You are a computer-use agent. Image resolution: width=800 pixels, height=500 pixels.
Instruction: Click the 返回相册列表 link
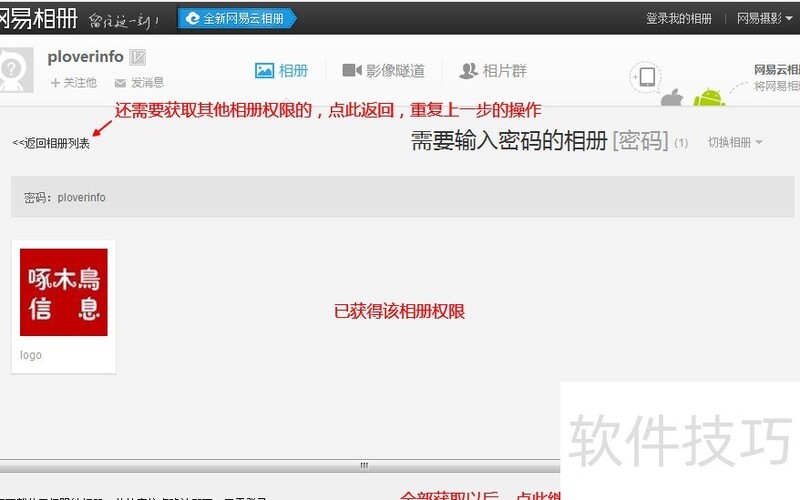tap(51, 143)
